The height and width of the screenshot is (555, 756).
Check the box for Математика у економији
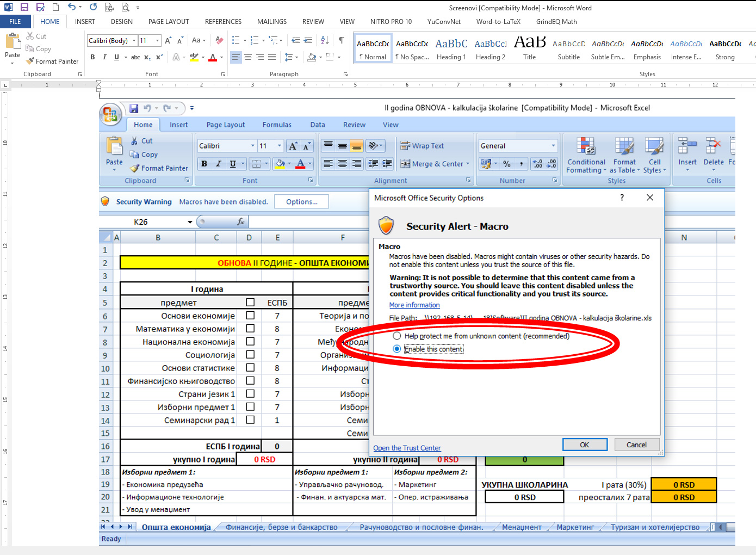[250, 328]
